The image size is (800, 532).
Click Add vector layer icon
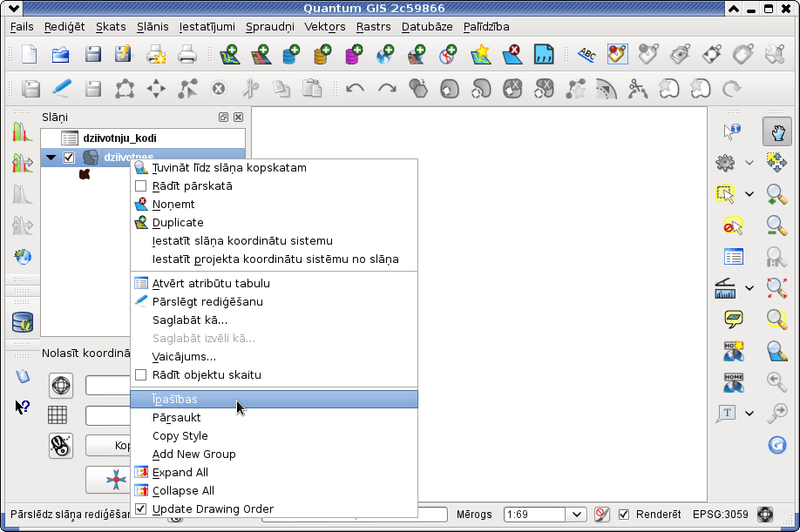point(229,54)
